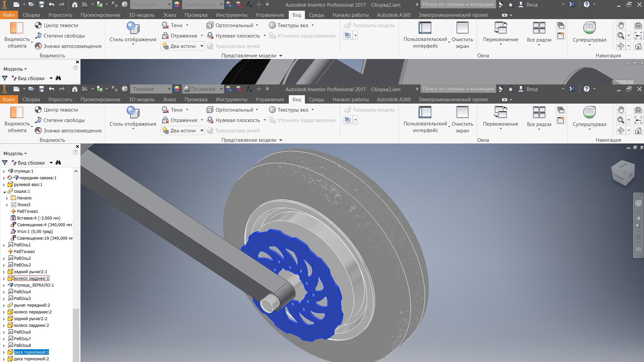Click Tile All windows icon (Все рядом)
This screenshot has width=644, height=362.
(539, 112)
